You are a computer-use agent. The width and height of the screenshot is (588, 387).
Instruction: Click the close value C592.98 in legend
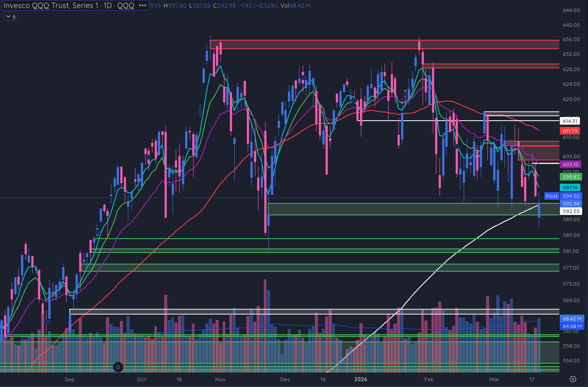click(x=225, y=6)
